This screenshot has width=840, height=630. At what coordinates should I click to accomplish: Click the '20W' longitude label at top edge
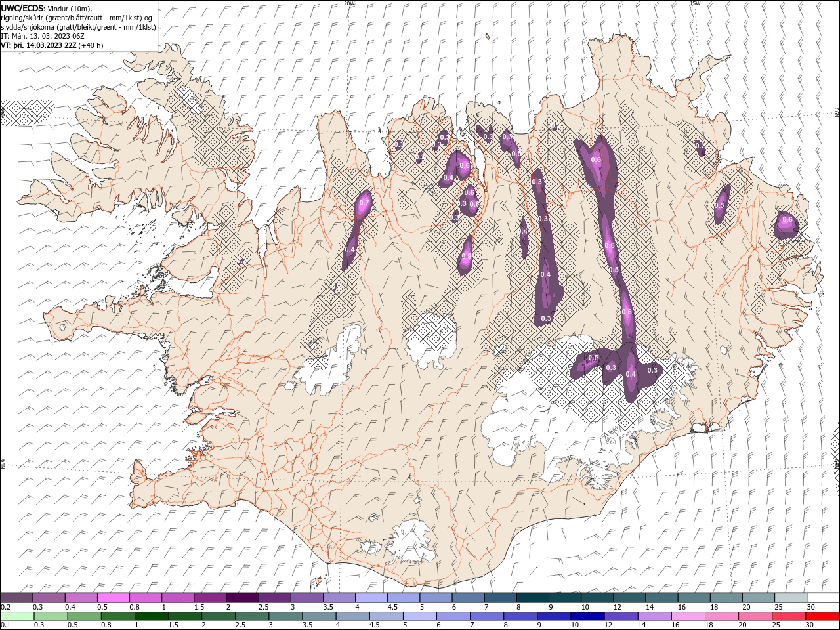(x=349, y=3)
